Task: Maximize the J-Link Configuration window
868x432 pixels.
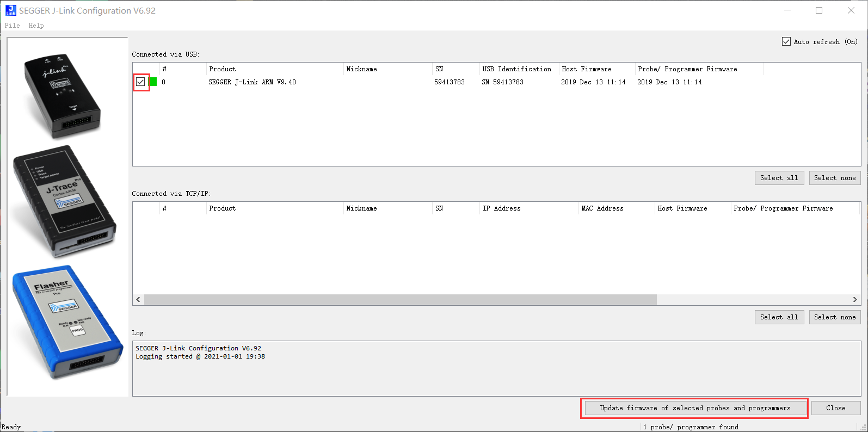Action: [x=819, y=10]
